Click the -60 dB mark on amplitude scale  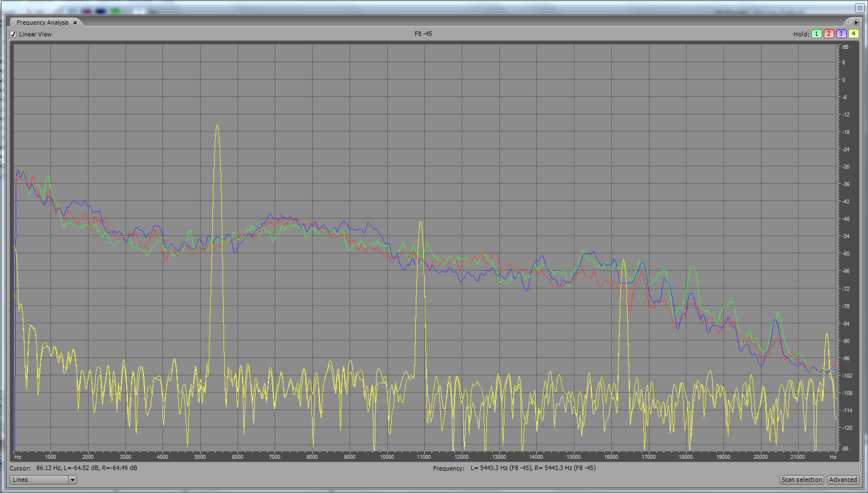pyautogui.click(x=846, y=254)
